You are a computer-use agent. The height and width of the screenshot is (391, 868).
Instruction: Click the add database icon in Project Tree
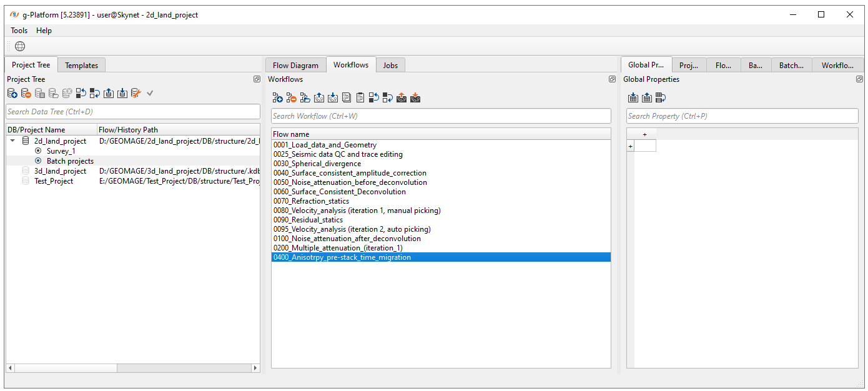tap(12, 93)
